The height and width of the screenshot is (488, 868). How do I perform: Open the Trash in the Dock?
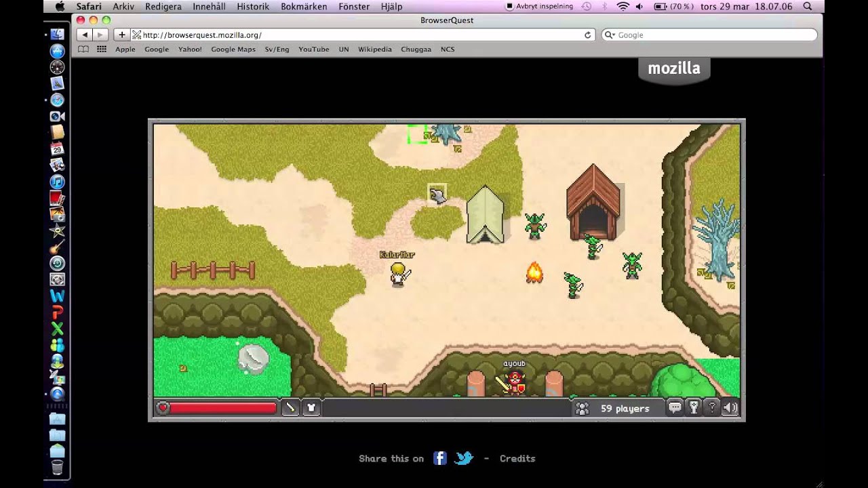[x=57, y=467]
